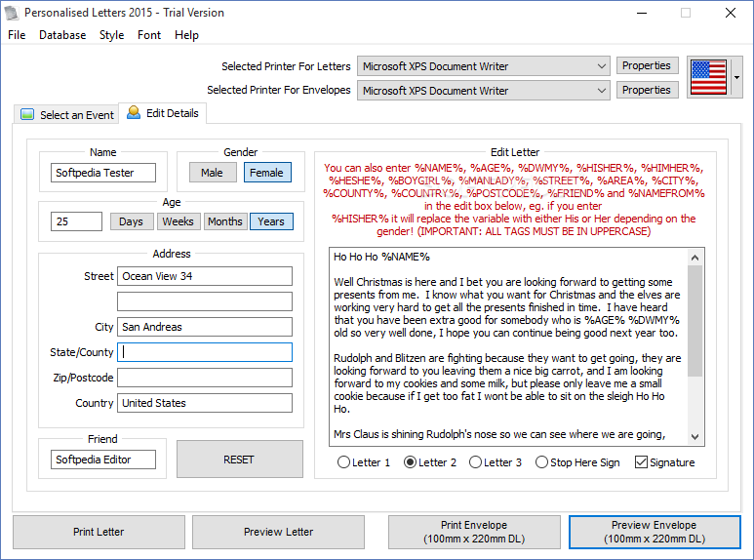Screen dimensions: 754x560
Task: Click the Name field with Softpedia Tester
Action: 103,173
